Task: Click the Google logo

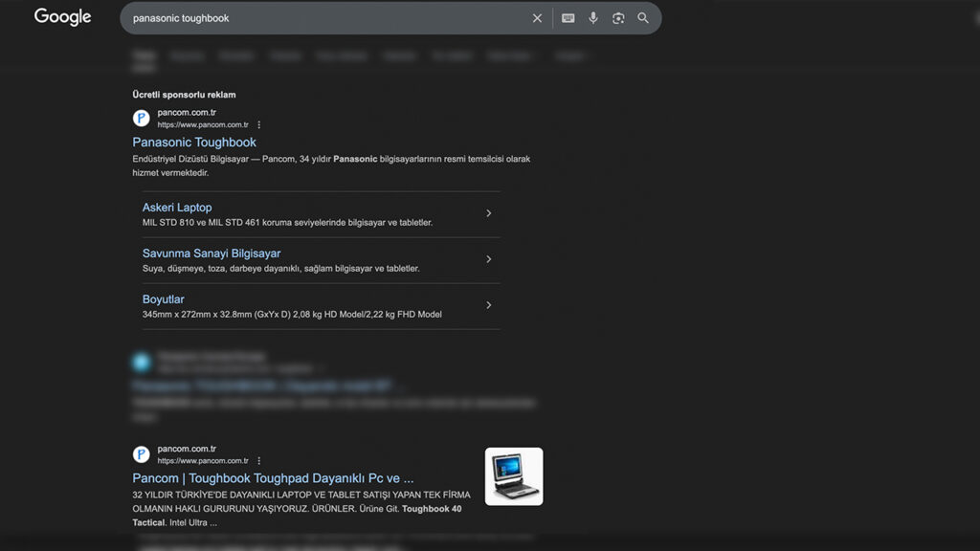Action: (x=62, y=17)
